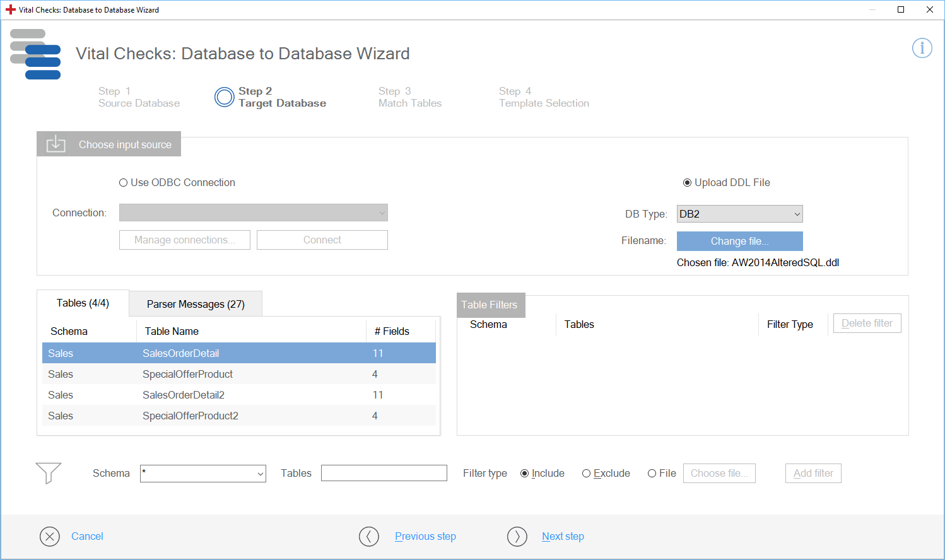
Task: Select the Use ODBC Connection option
Action: 124,183
